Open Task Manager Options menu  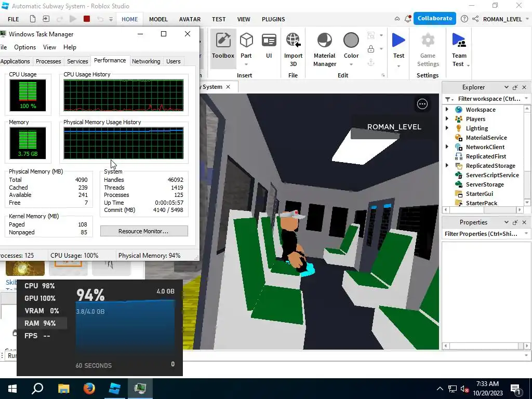pos(25,47)
